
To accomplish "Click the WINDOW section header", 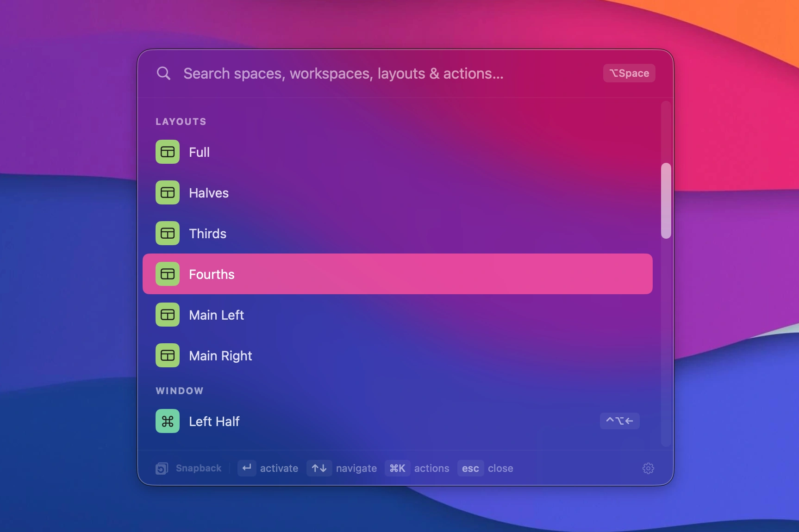I will click(180, 391).
